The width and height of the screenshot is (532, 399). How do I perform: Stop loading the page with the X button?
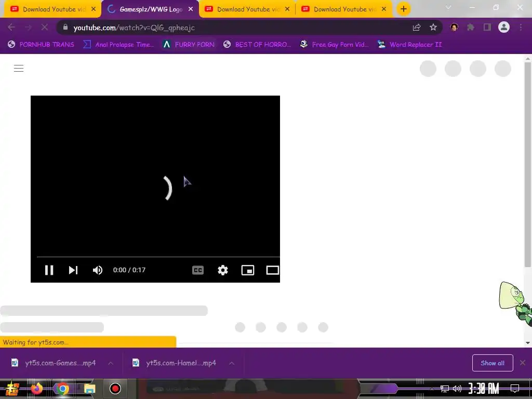coord(45,28)
